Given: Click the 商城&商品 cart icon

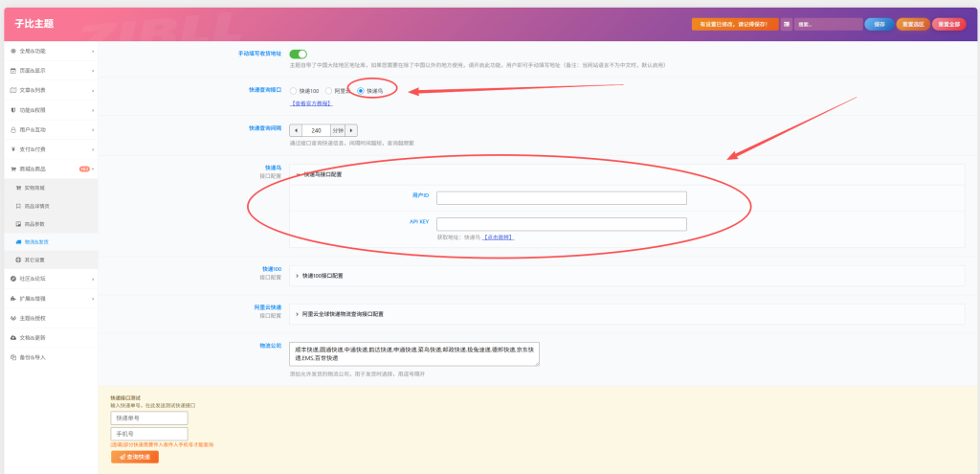Looking at the screenshot, I should tap(13, 169).
